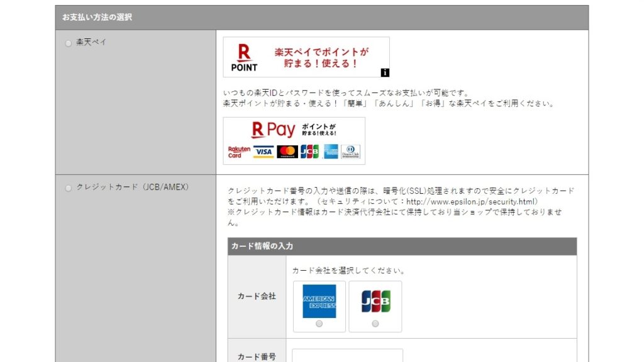The image size is (644, 362).
Task: Click the JCB logo in card company
Action: tap(375, 301)
